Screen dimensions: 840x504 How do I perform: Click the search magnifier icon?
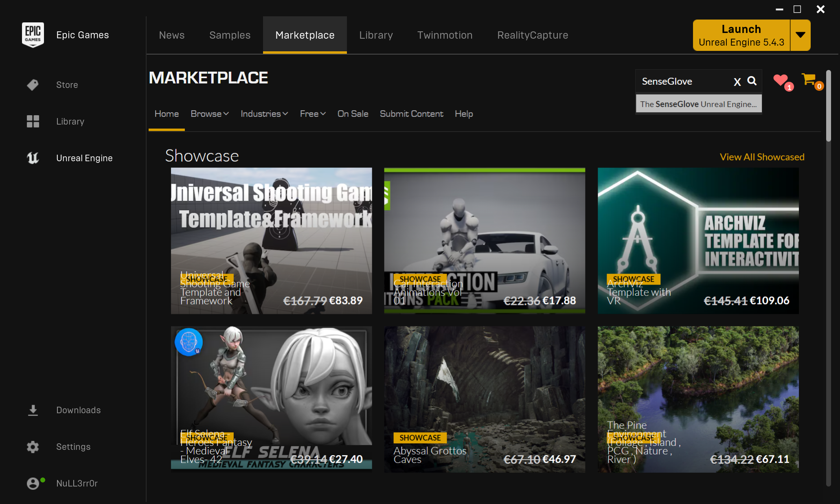coord(752,81)
